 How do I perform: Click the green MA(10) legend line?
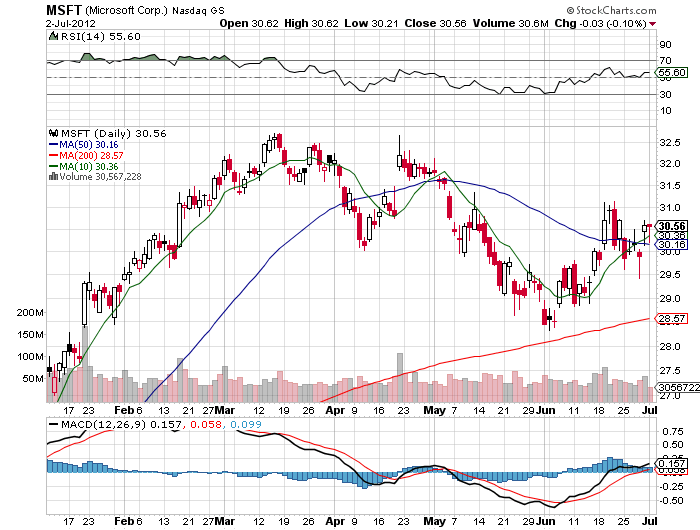pyautogui.click(x=53, y=167)
